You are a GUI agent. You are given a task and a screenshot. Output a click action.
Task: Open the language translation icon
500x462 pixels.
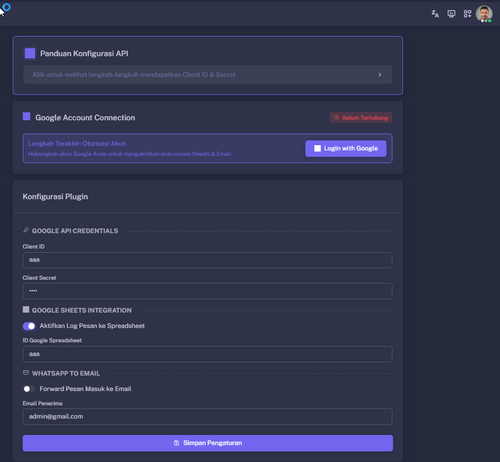(x=435, y=14)
